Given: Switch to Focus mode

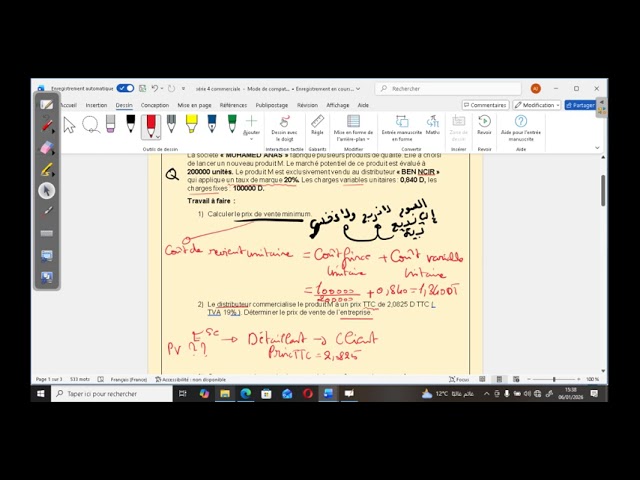Looking at the screenshot, I should [459, 380].
